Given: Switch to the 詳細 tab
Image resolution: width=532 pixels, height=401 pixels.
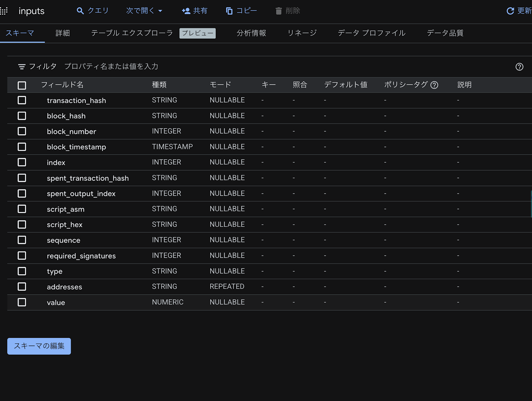Looking at the screenshot, I should (x=63, y=33).
